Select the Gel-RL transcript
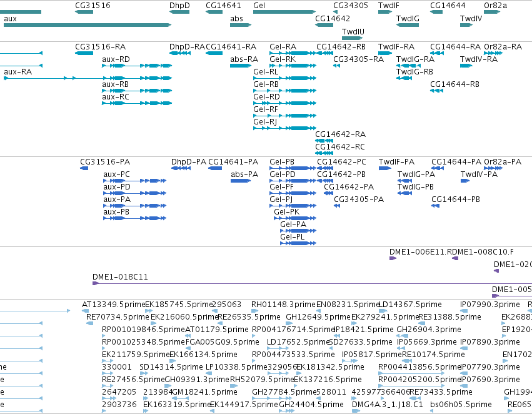 coord(284,78)
